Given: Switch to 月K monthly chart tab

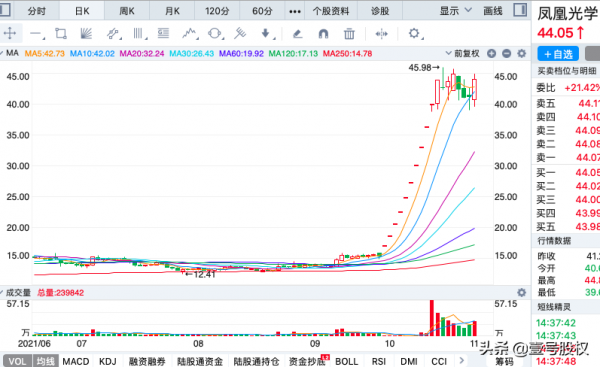Looking at the screenshot, I should (x=172, y=11).
